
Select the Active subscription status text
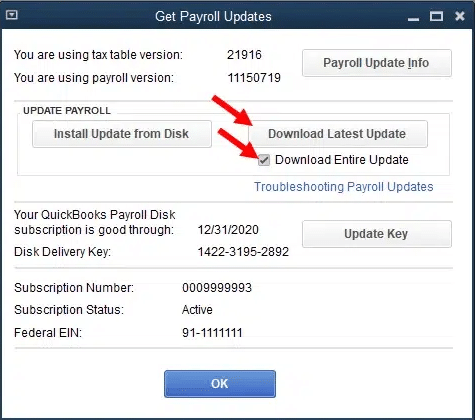pos(197,310)
